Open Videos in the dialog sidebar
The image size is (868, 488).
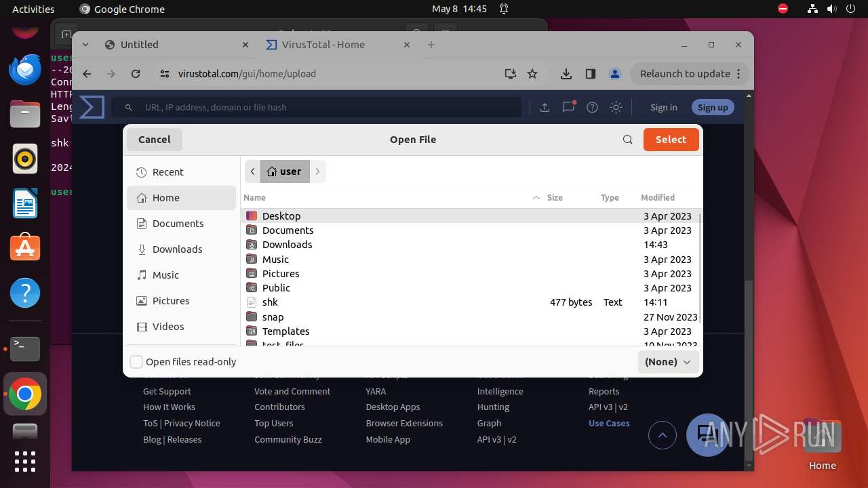(181, 327)
